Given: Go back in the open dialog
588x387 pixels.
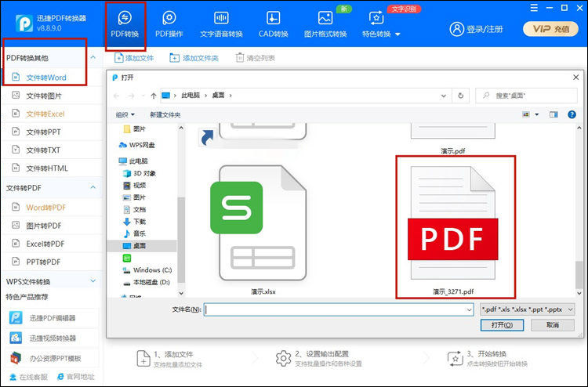Looking at the screenshot, I should 117,96.
